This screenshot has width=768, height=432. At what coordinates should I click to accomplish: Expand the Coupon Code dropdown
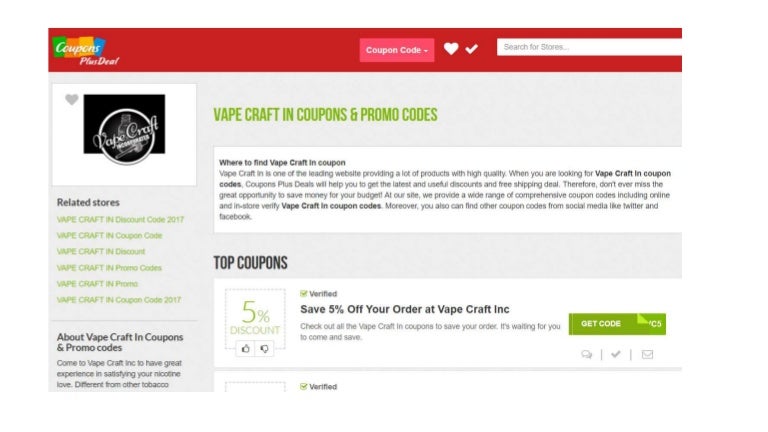(x=397, y=50)
